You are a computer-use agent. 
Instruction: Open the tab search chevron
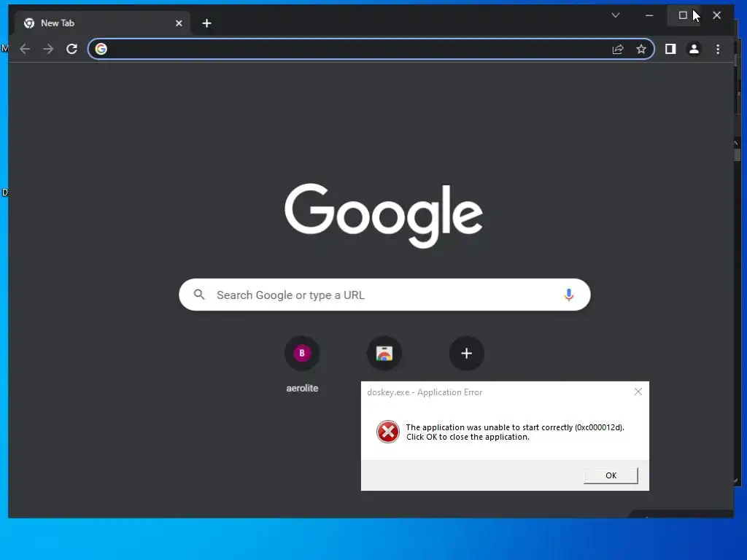pos(616,15)
